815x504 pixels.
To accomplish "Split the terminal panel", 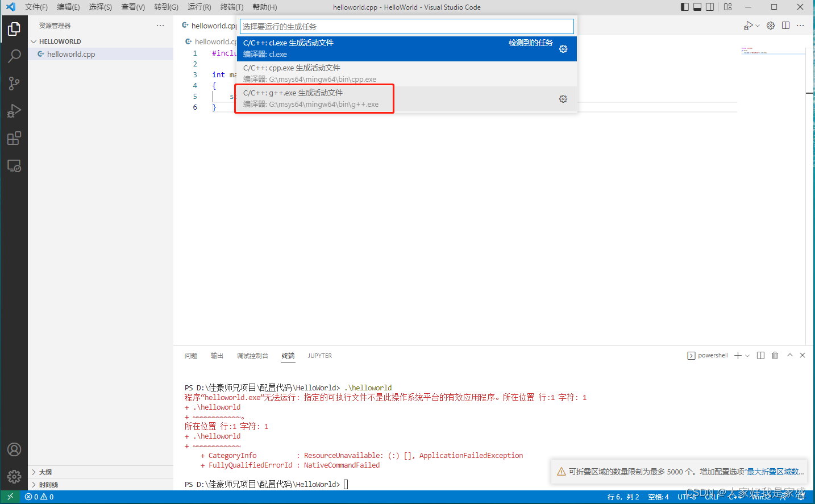I will click(x=760, y=355).
